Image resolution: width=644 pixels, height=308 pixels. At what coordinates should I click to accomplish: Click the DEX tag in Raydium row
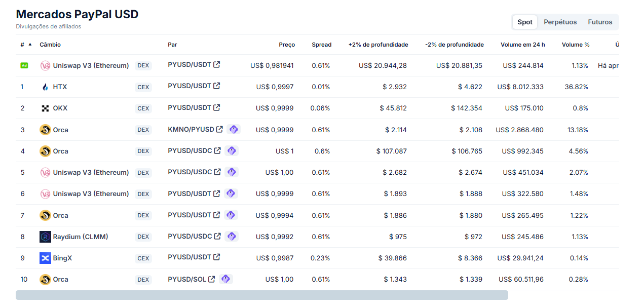tap(143, 237)
